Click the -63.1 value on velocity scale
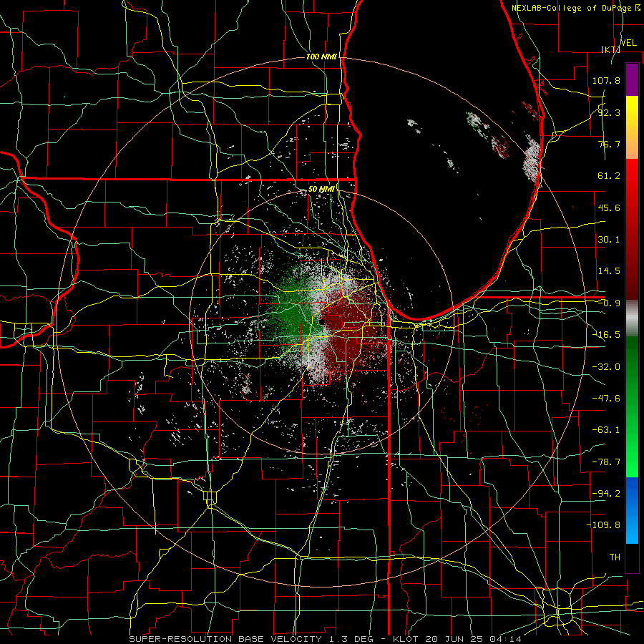 click(606, 430)
